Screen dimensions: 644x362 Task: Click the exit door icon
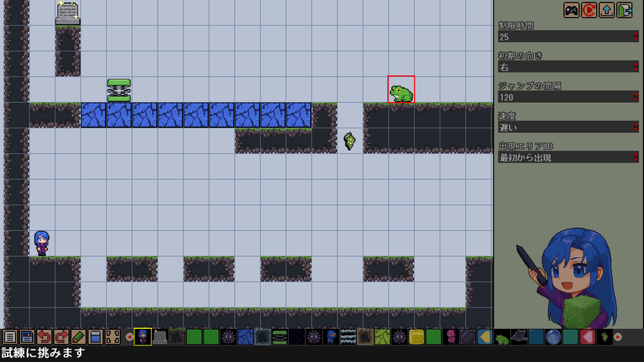(x=625, y=10)
